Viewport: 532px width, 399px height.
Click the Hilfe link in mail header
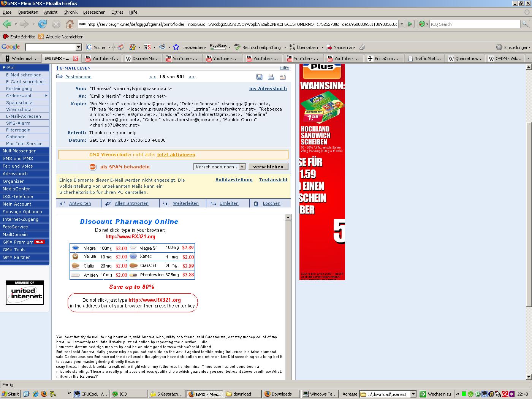[284, 68]
